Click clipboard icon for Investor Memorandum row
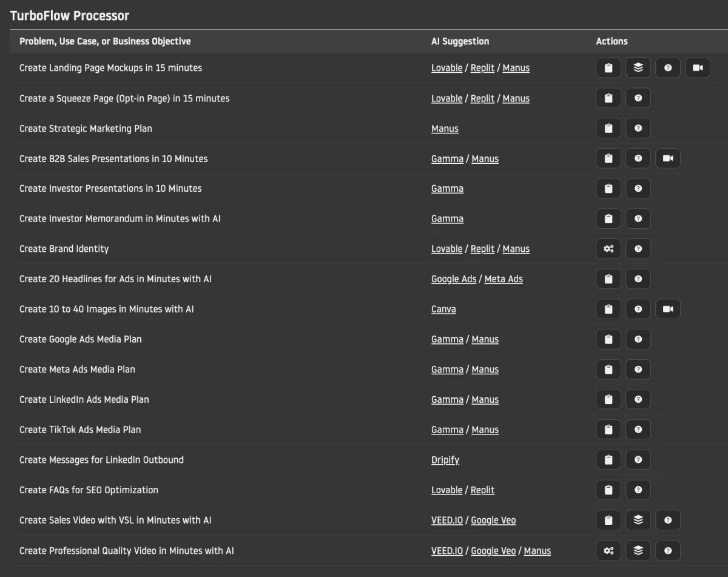The width and height of the screenshot is (728, 577). click(608, 218)
